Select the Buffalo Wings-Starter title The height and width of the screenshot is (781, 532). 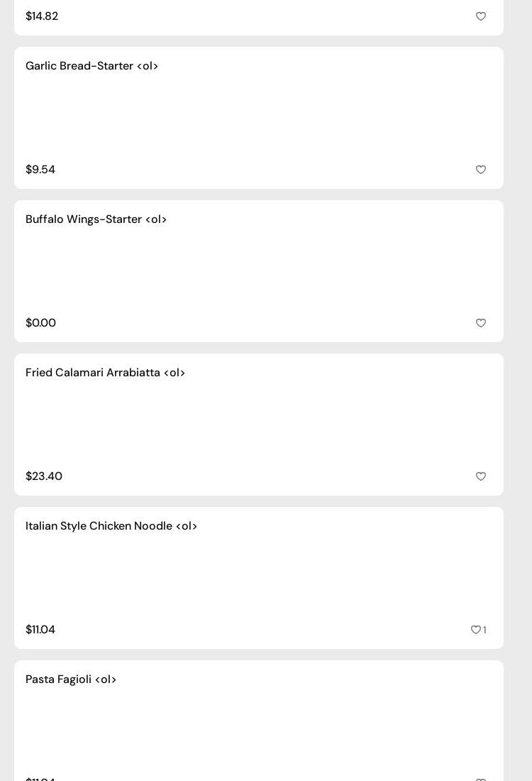(96, 219)
